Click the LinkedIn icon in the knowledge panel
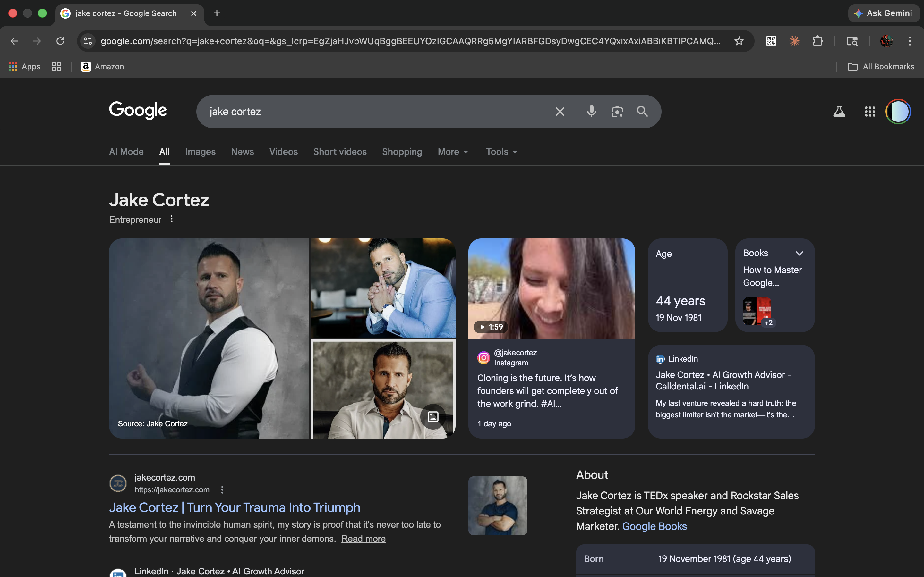Viewport: 924px width, 577px height. click(x=660, y=358)
